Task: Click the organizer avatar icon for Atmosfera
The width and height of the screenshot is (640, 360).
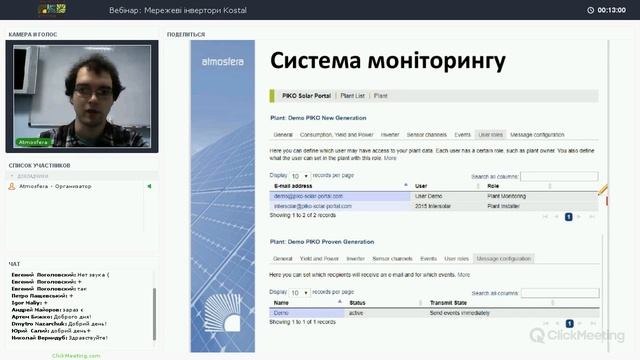Action: [x=12, y=186]
